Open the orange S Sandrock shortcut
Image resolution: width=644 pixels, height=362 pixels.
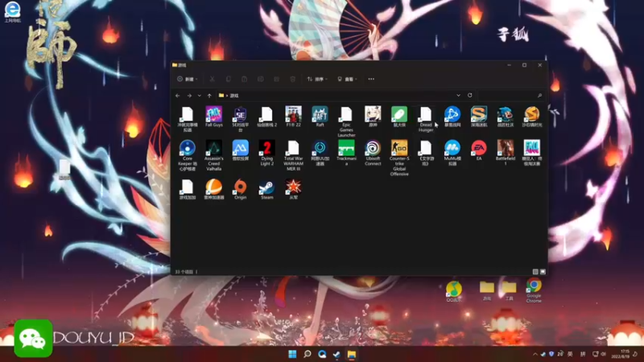[531, 117]
